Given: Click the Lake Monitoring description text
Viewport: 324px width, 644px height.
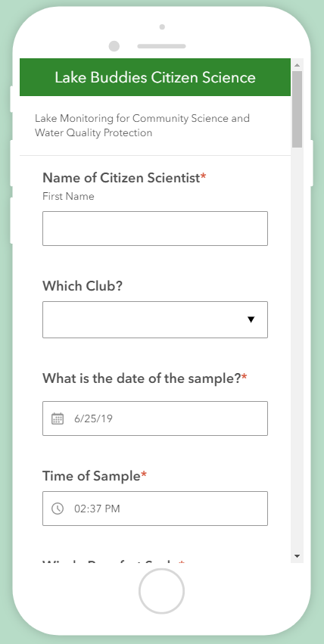Looking at the screenshot, I should coord(142,126).
